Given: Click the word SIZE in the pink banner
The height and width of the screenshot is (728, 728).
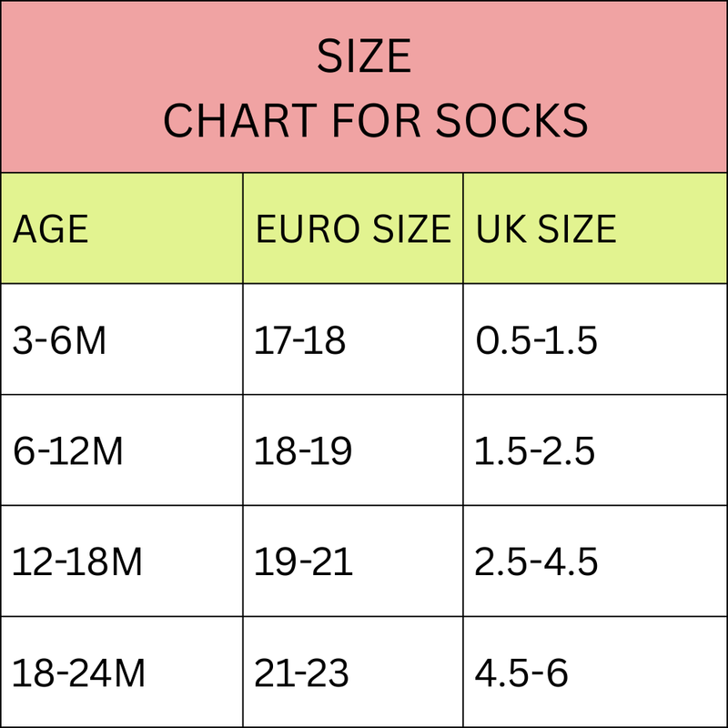Looking at the screenshot, I should pos(364,56).
